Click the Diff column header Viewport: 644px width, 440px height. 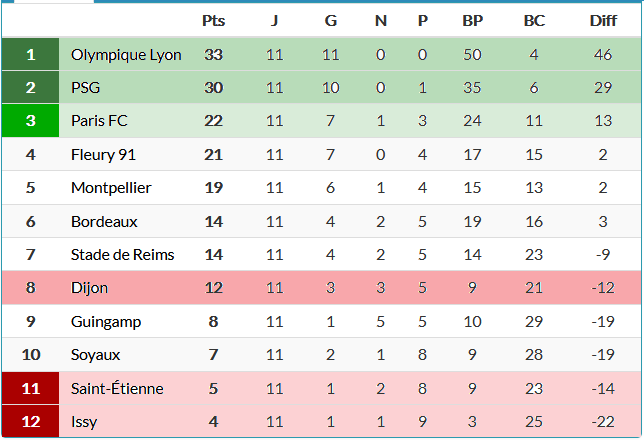(x=603, y=20)
